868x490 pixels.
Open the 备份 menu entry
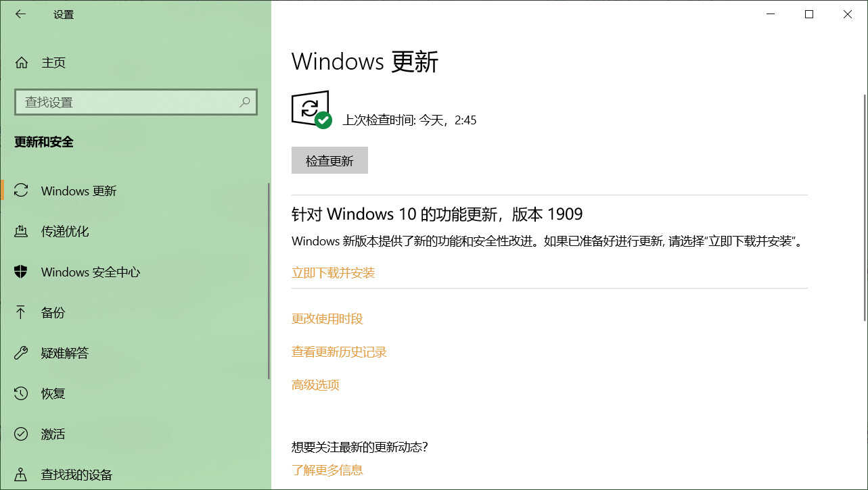[x=134, y=312]
